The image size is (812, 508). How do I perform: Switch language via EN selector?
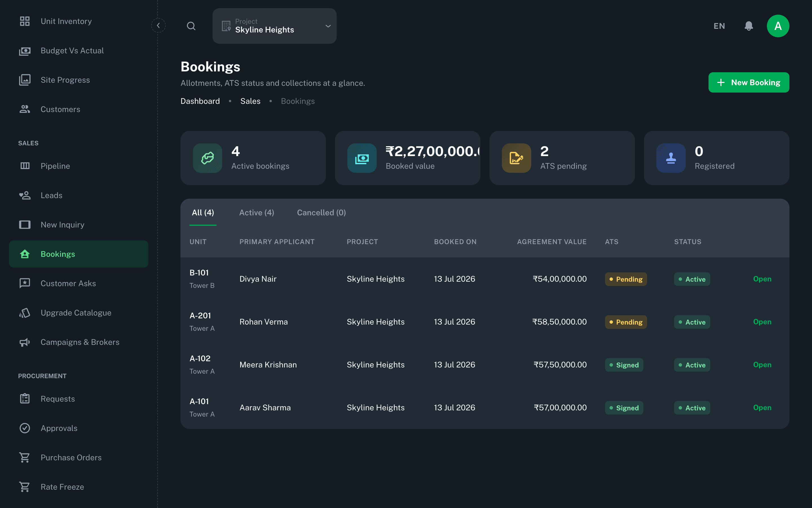pyautogui.click(x=719, y=26)
